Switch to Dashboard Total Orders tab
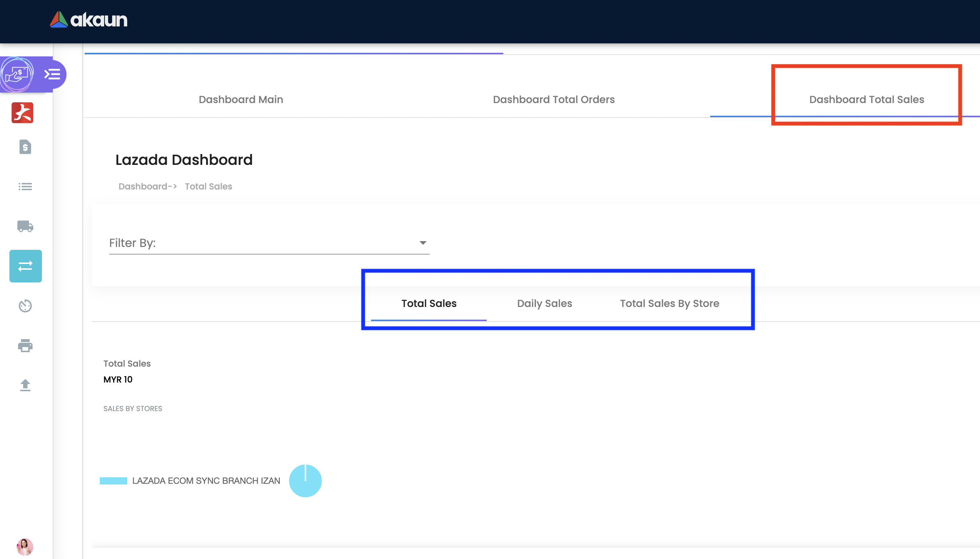This screenshot has height=559, width=980. tap(554, 100)
